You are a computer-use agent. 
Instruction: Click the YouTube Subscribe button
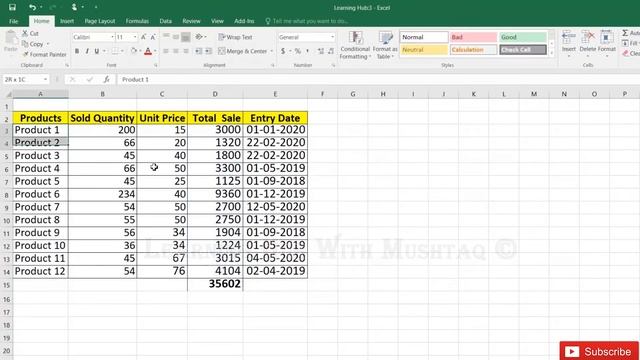[599, 351]
